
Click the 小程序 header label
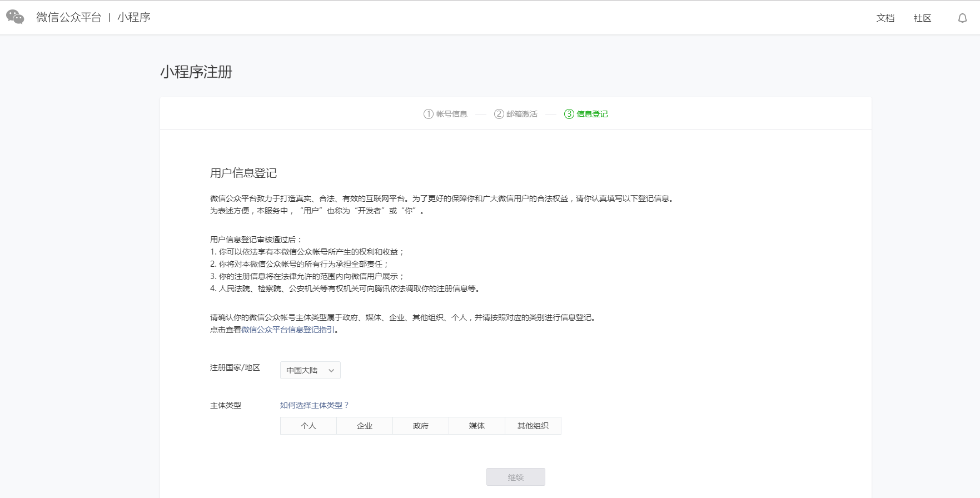(134, 17)
